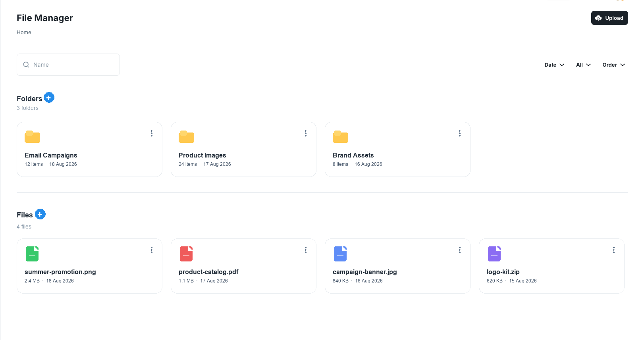
Task: Add a new file with plus icon
Action: coord(40,214)
